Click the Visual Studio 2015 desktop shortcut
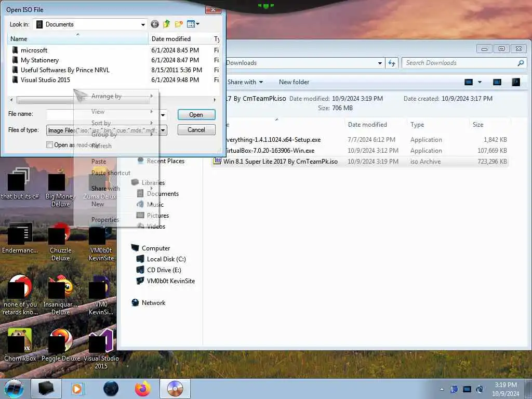 [101, 349]
